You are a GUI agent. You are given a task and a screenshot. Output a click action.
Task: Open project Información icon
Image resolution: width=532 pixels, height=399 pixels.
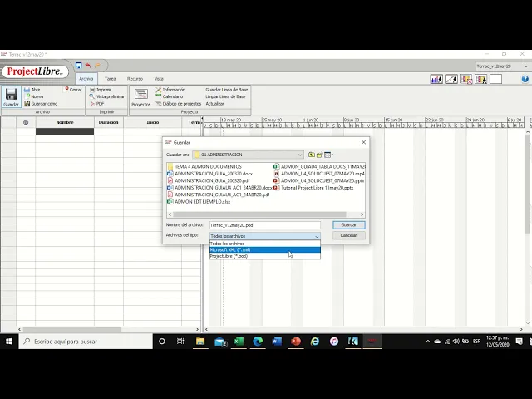tap(159, 90)
